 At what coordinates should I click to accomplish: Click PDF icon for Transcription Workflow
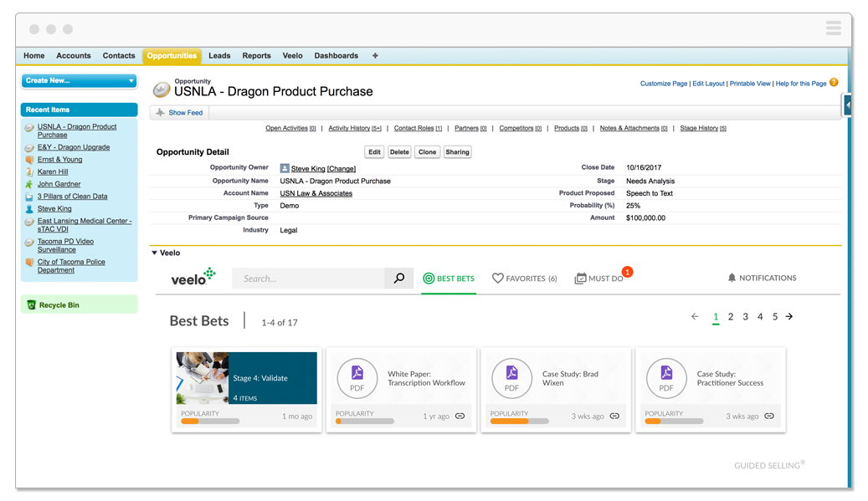point(357,378)
